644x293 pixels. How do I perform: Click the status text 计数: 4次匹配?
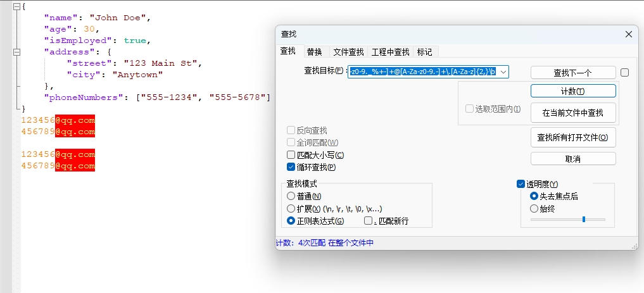[x=301, y=243]
